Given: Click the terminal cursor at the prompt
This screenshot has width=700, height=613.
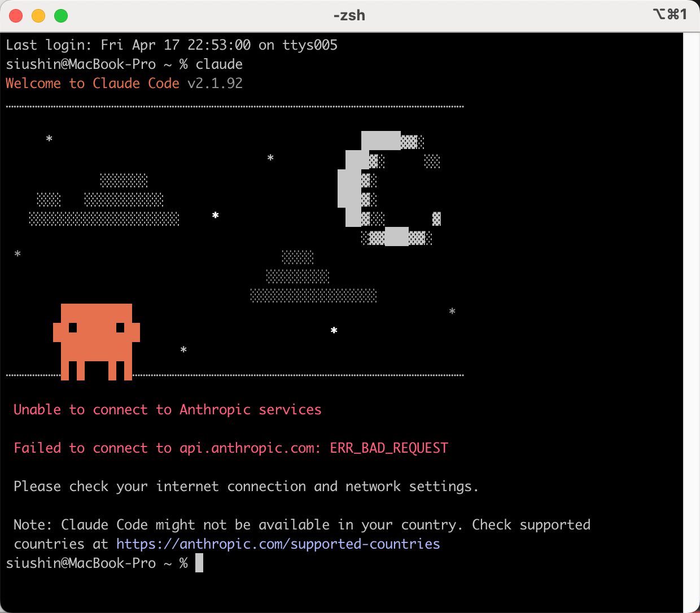Looking at the screenshot, I should click(199, 563).
